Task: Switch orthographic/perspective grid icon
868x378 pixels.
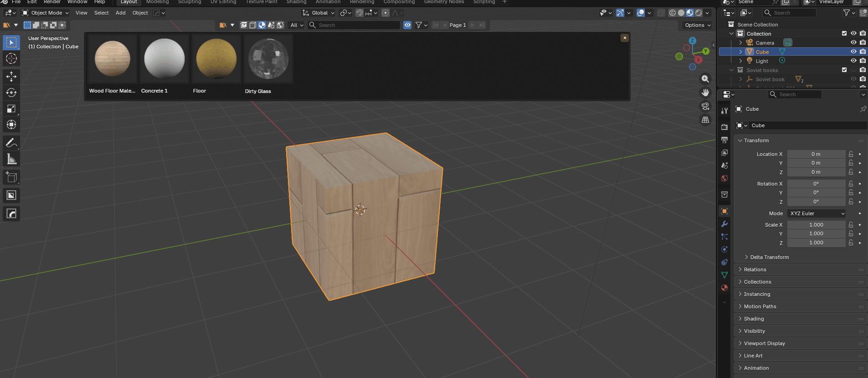Action: 705,120
